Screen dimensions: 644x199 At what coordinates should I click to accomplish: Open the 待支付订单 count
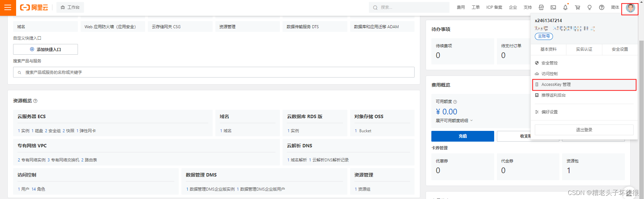(503, 55)
